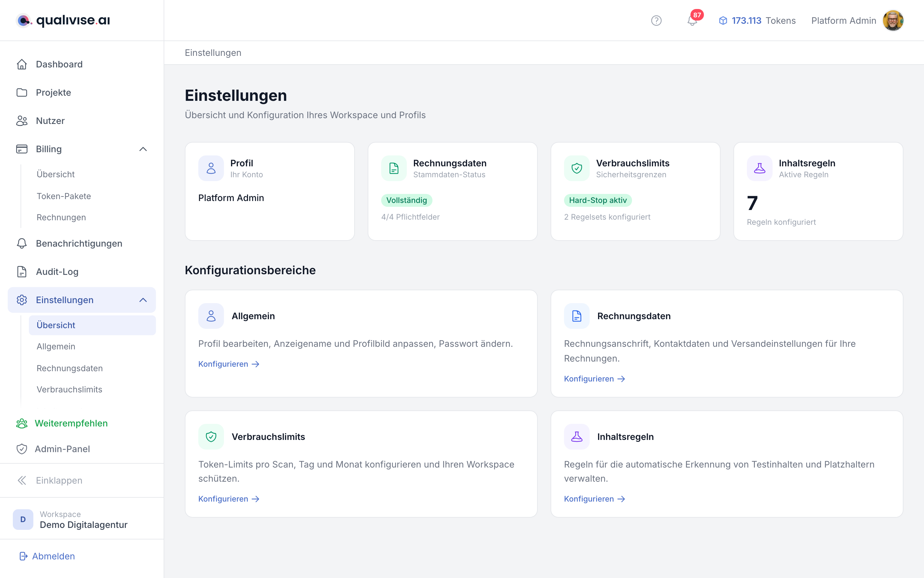Click the Weiterempfehlen group icon
This screenshot has width=924, height=578.
(22, 423)
